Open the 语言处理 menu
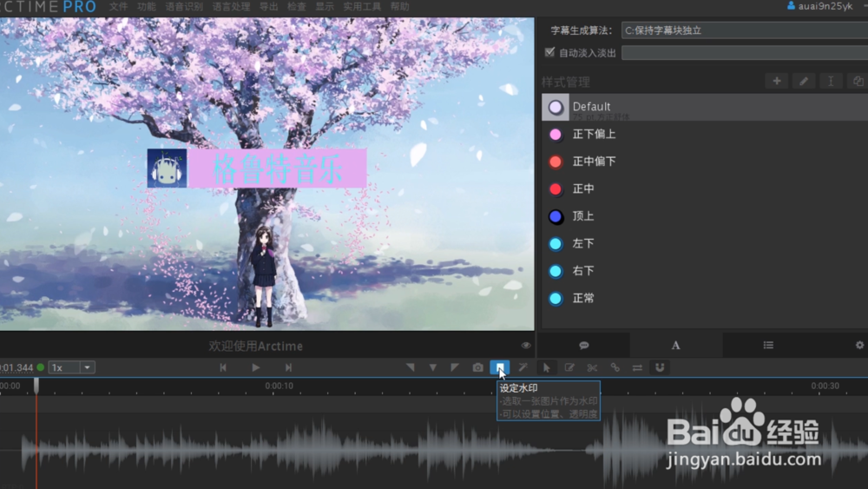The height and width of the screenshot is (489, 868). [232, 7]
